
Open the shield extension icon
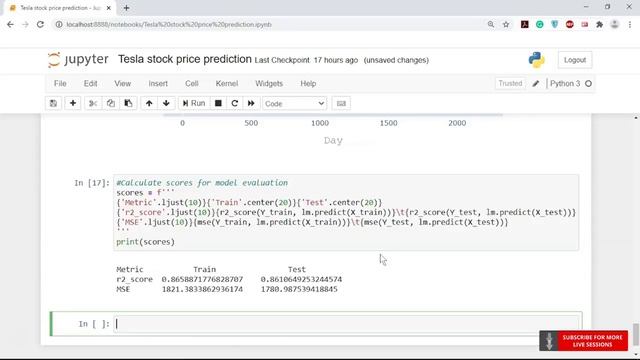(554, 24)
